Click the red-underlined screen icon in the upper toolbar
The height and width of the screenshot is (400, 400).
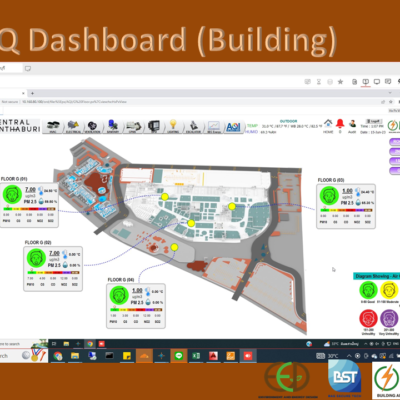366,82
